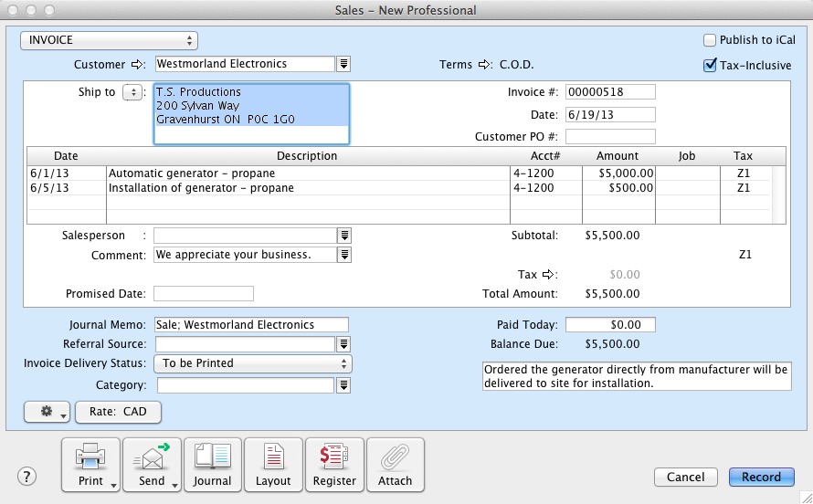This screenshot has width=813, height=504.
Task: Expand the Customer list dropdown
Action: [344, 64]
